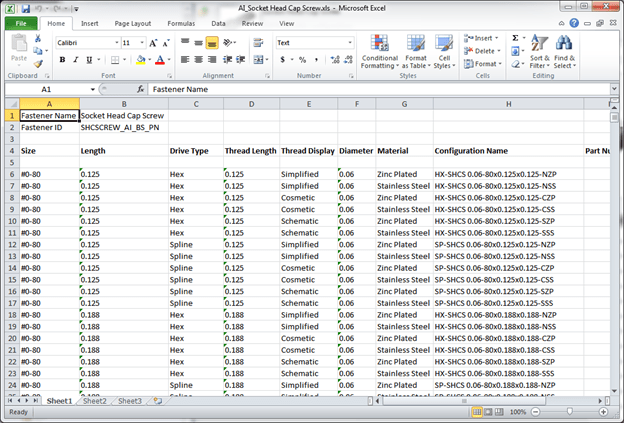
Task: Open Sort & Filter menu
Action: pyautogui.click(x=540, y=52)
